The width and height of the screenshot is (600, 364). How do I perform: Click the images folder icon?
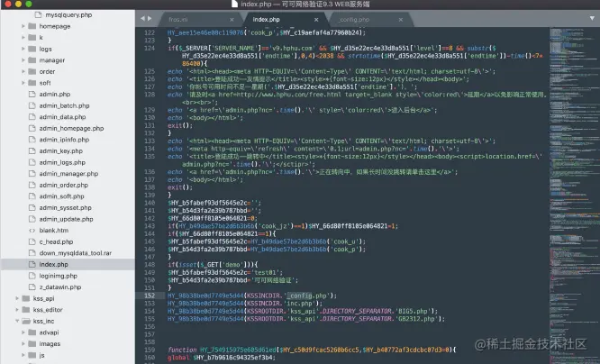(x=32, y=343)
